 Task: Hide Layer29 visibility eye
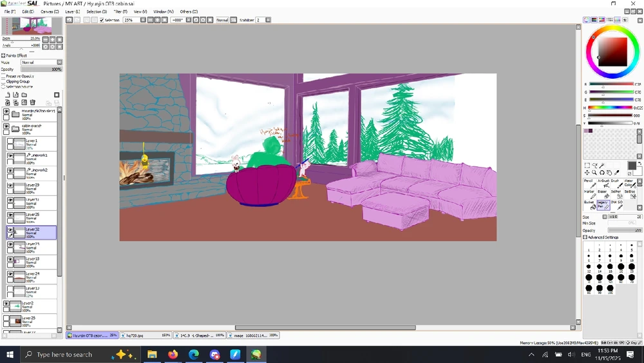(10, 186)
